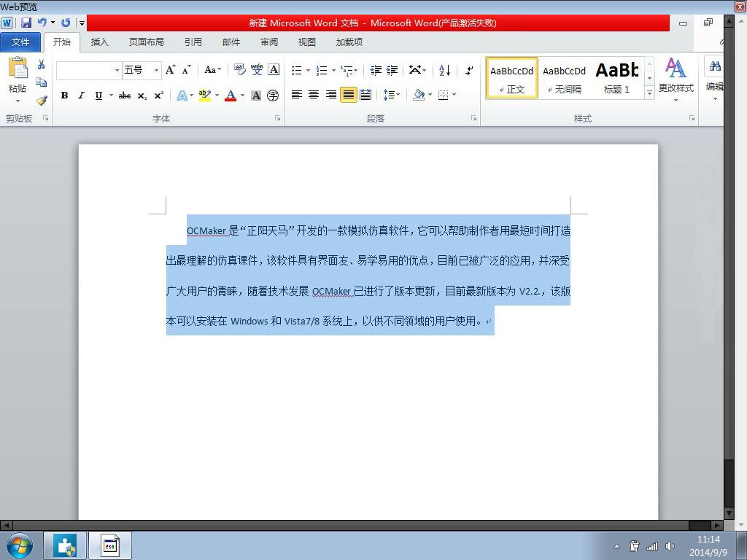Open the 文件 tab

(20, 42)
